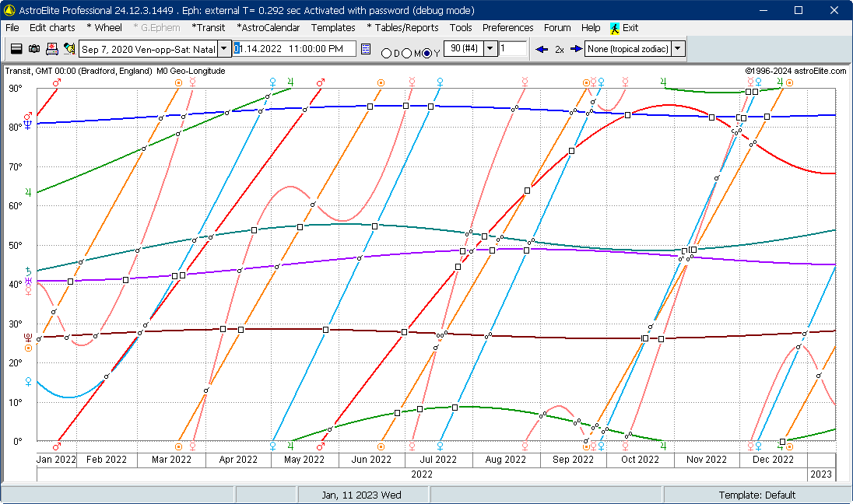Expand the 90 (#4) harmonic dropdown
This screenshot has height=504, width=853.
pos(490,48)
